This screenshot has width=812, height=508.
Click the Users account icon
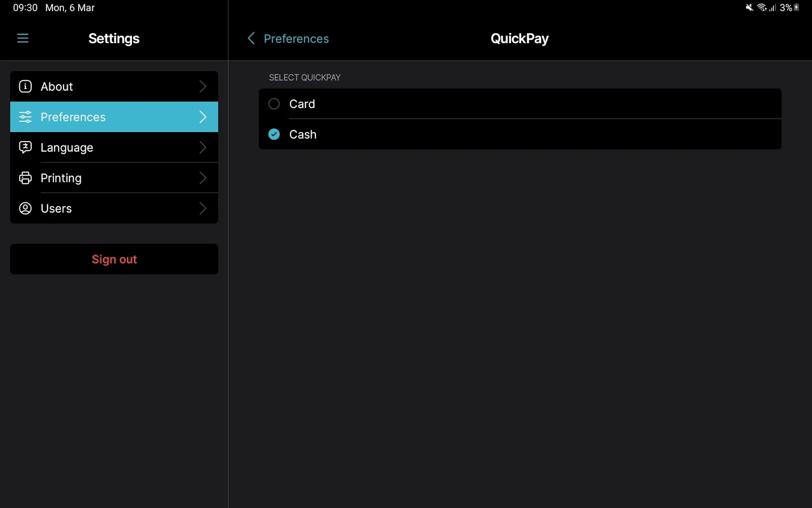[25, 208]
